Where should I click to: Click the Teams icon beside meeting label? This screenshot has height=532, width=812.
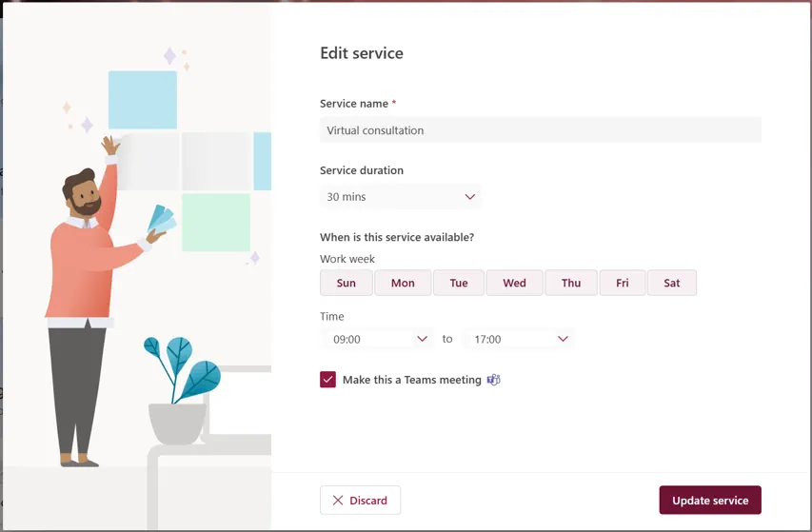point(493,380)
